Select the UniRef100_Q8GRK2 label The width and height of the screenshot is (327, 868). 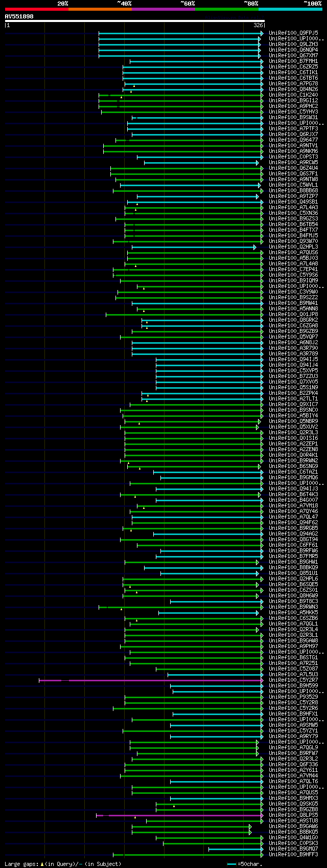coord(293,320)
